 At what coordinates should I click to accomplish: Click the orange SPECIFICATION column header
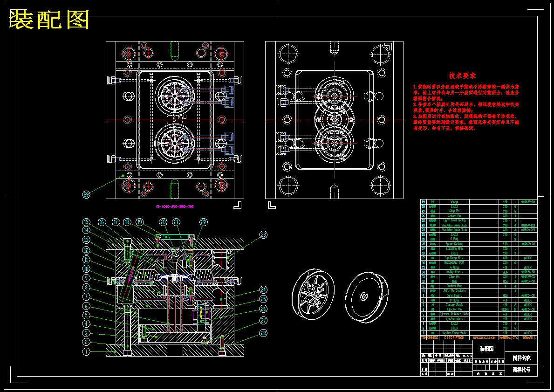(x=484, y=337)
